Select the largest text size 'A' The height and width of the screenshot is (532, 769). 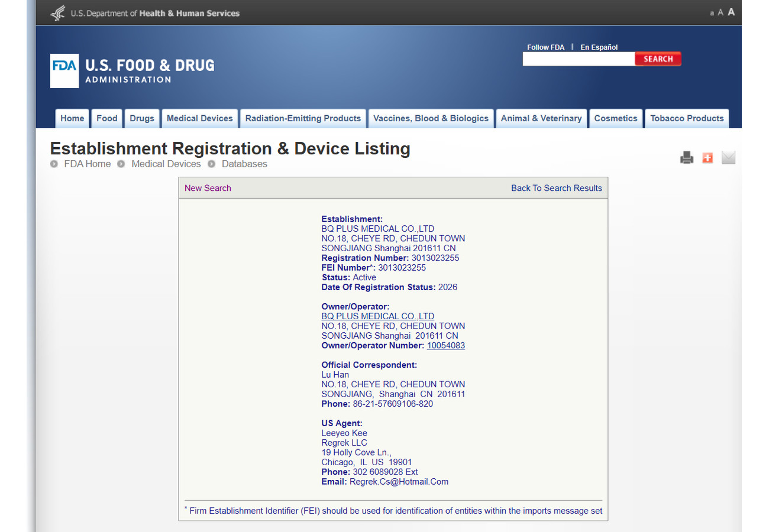731,12
